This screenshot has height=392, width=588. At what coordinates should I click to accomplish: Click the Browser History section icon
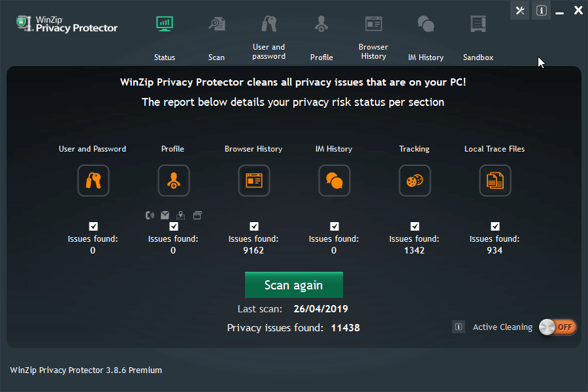click(x=253, y=180)
